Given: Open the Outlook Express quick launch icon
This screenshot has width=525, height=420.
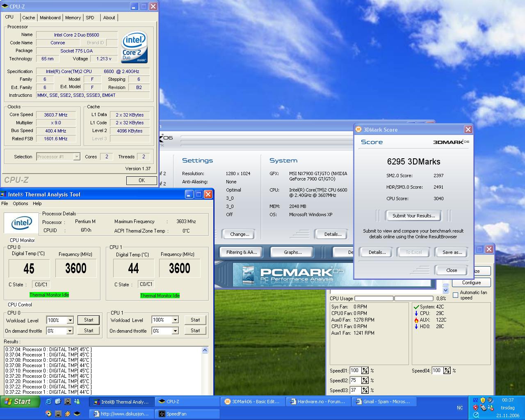Looking at the screenshot, I should coord(58,402).
